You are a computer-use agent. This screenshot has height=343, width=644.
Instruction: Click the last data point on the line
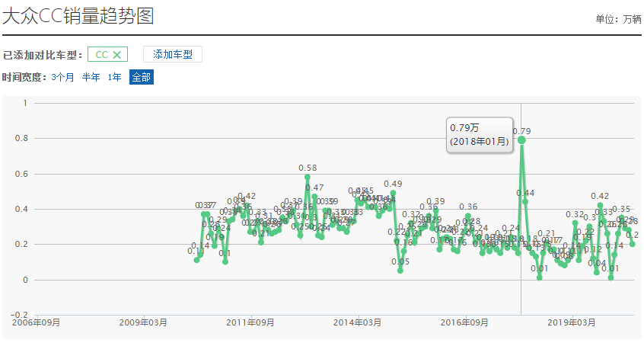click(632, 244)
